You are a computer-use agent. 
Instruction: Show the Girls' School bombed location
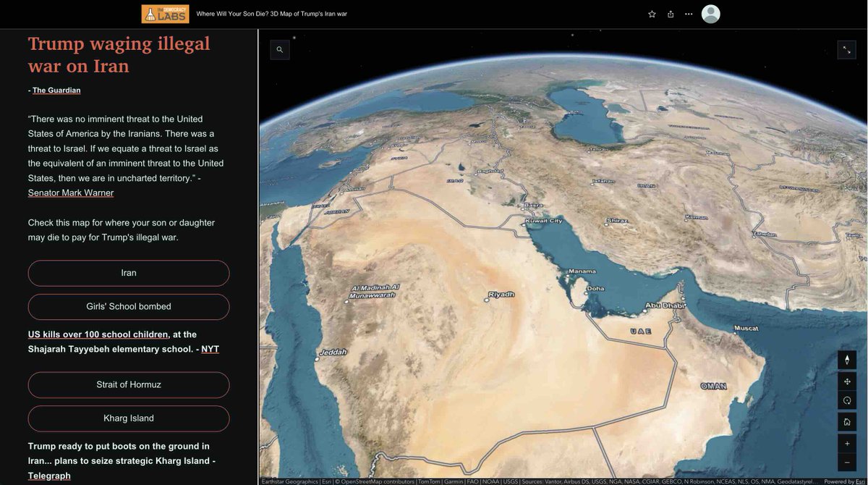pos(129,307)
